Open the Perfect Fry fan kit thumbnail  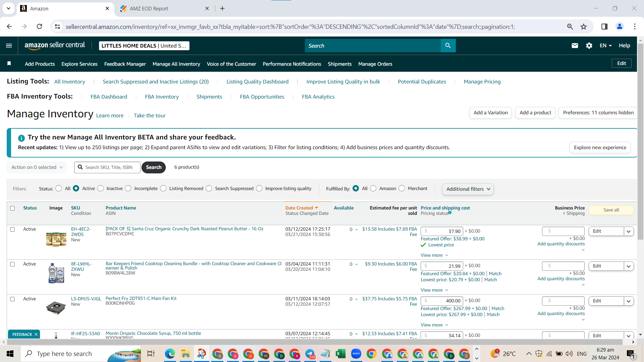pos(56,307)
